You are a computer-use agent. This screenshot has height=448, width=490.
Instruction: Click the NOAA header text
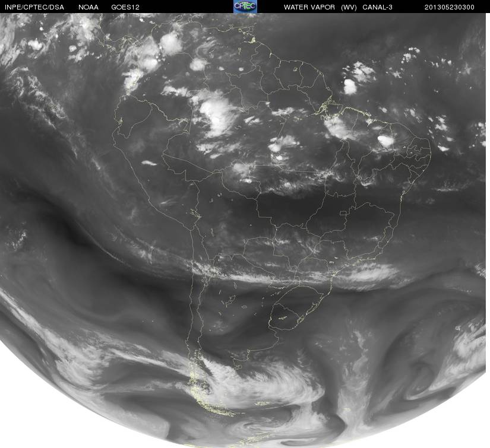point(88,7)
